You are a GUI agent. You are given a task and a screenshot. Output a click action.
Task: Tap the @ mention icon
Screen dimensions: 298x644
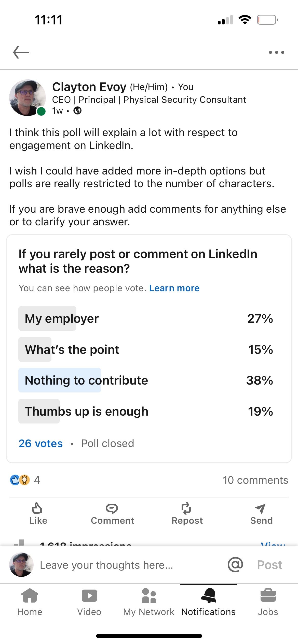pos(235,565)
